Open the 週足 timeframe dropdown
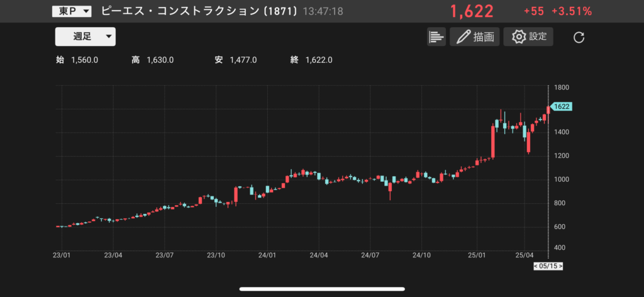The height and width of the screenshot is (297, 644). [x=86, y=36]
